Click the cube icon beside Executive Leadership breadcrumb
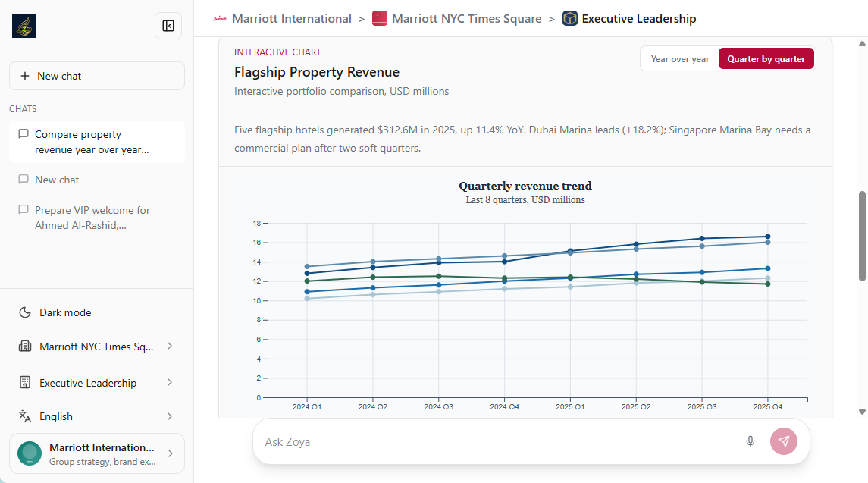This screenshot has width=868, height=483. pyautogui.click(x=569, y=19)
